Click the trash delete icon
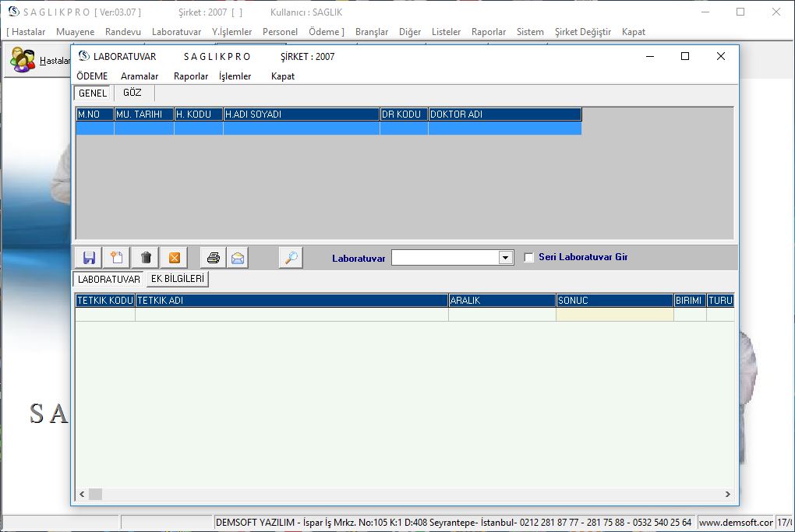The width and height of the screenshot is (795, 532). pos(146,258)
